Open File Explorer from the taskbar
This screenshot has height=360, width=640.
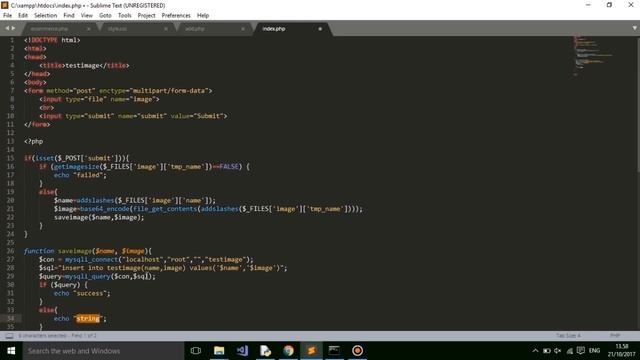tap(219, 351)
